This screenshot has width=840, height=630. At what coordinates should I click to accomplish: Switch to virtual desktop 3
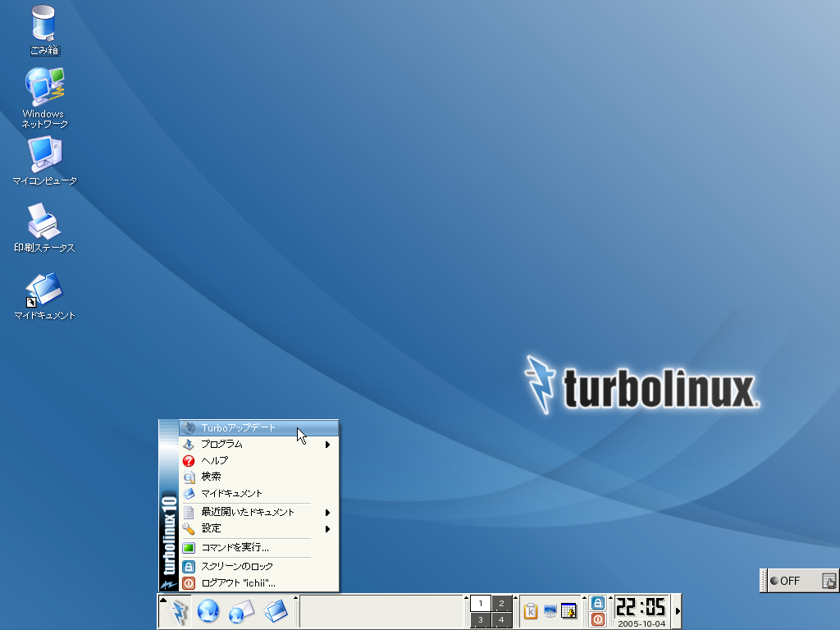pyautogui.click(x=481, y=620)
